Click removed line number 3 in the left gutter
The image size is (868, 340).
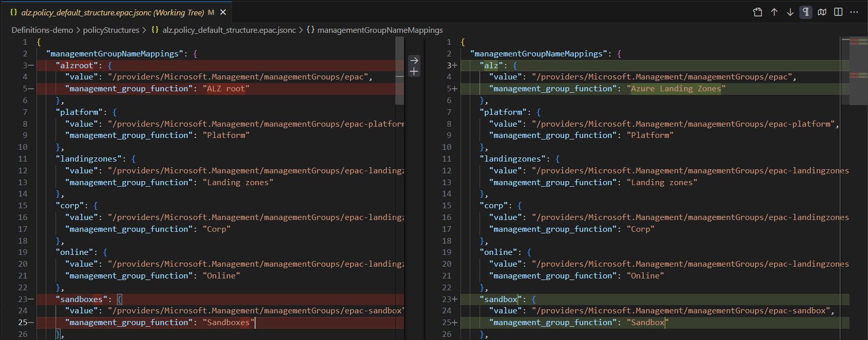(x=25, y=65)
